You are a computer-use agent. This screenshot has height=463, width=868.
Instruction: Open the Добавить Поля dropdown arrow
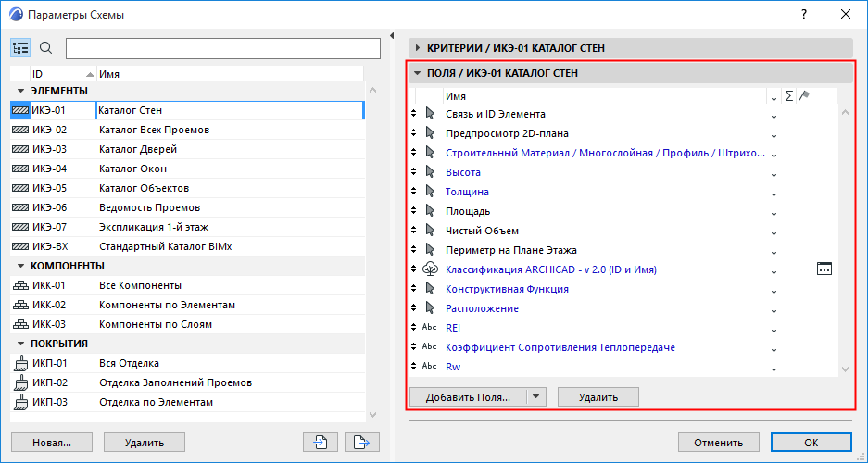(x=536, y=397)
